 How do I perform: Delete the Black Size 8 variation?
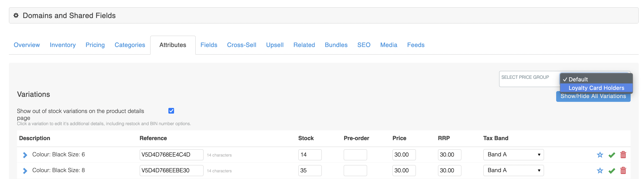pos(623,170)
